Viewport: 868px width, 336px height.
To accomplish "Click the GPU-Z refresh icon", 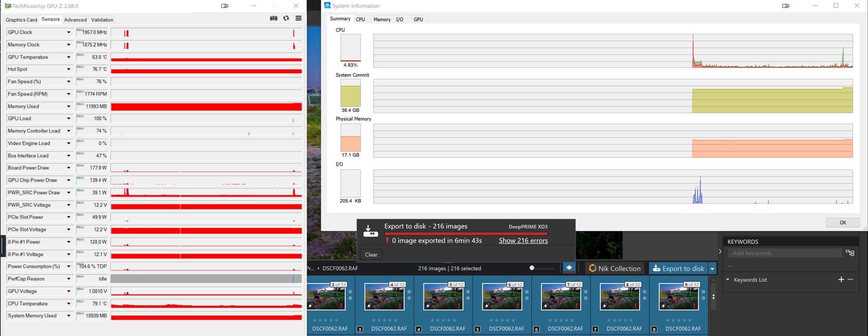I will click(x=286, y=18).
